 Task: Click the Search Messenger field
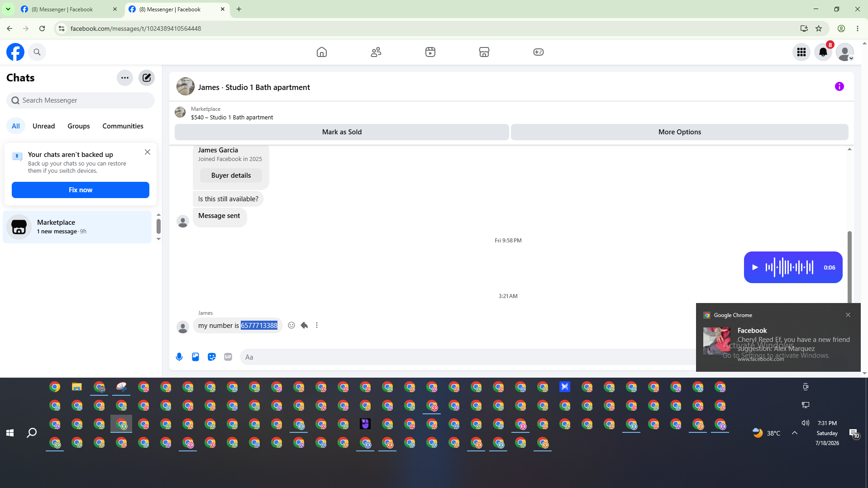click(81, 100)
